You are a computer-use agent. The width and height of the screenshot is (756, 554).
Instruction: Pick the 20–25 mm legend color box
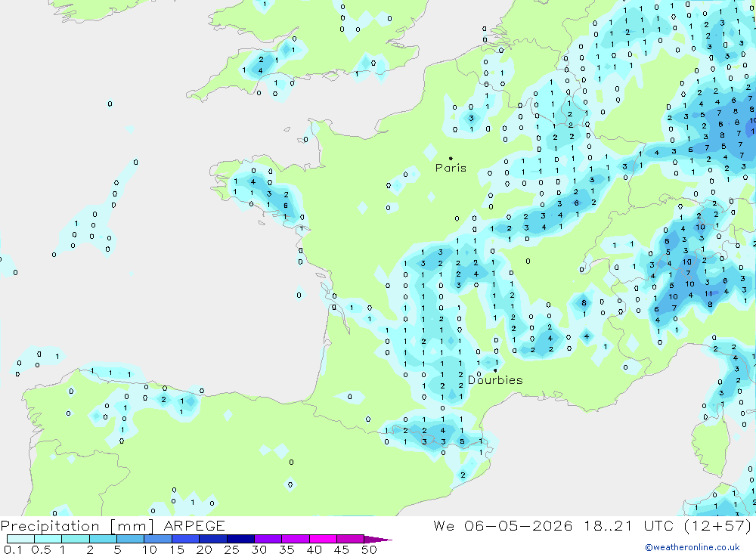tap(212, 539)
